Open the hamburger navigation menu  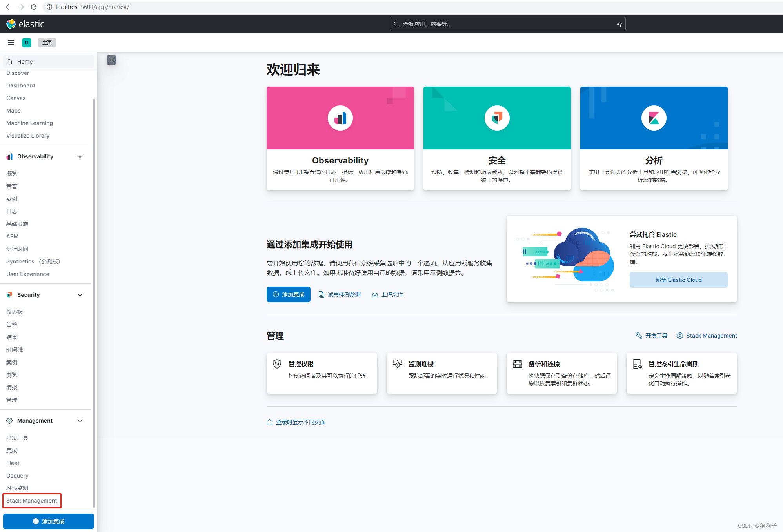pyautogui.click(x=11, y=42)
